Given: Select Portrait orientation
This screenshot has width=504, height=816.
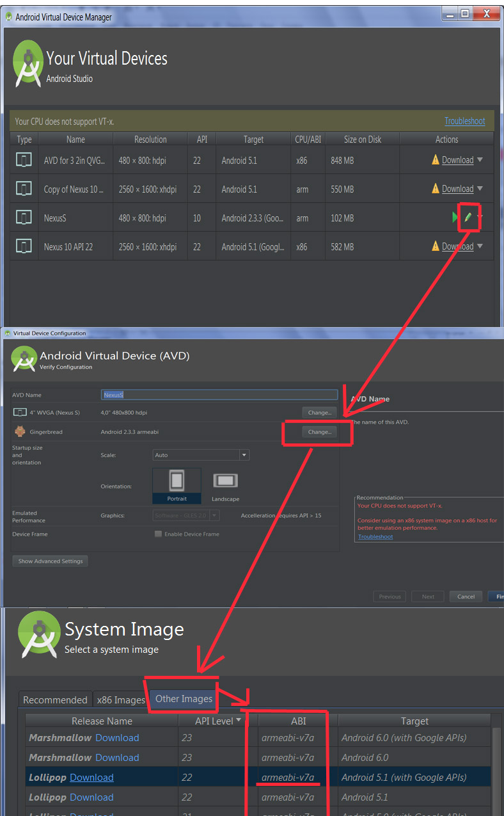Looking at the screenshot, I should pos(177,486).
